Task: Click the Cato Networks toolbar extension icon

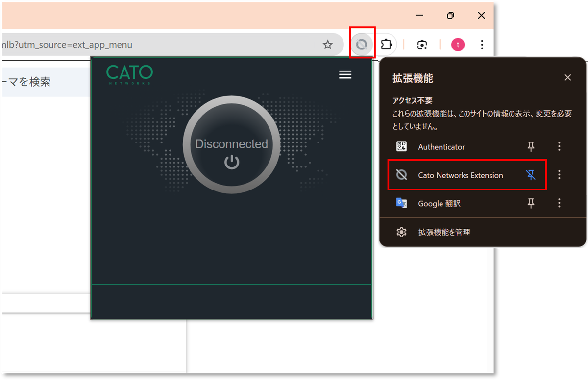Action: coord(362,45)
